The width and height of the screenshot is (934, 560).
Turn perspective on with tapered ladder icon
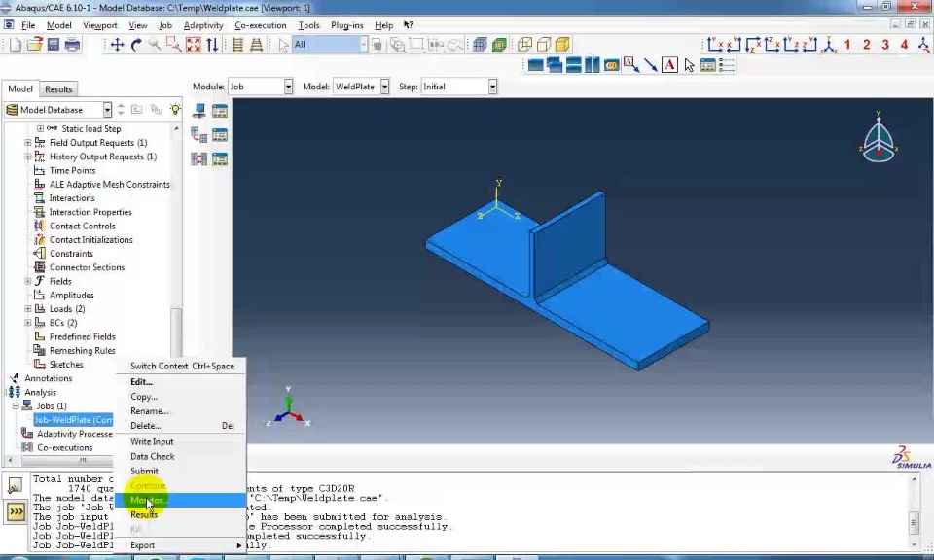[x=256, y=45]
